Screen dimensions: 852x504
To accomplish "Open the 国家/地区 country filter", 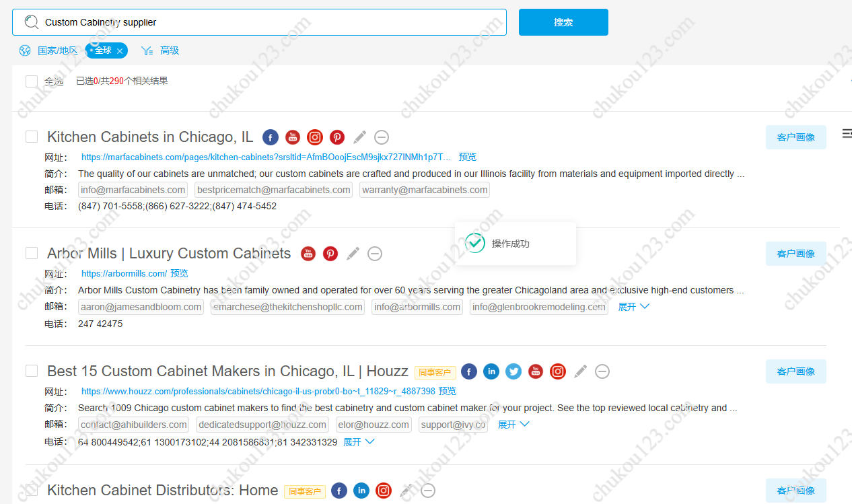I will 58,50.
